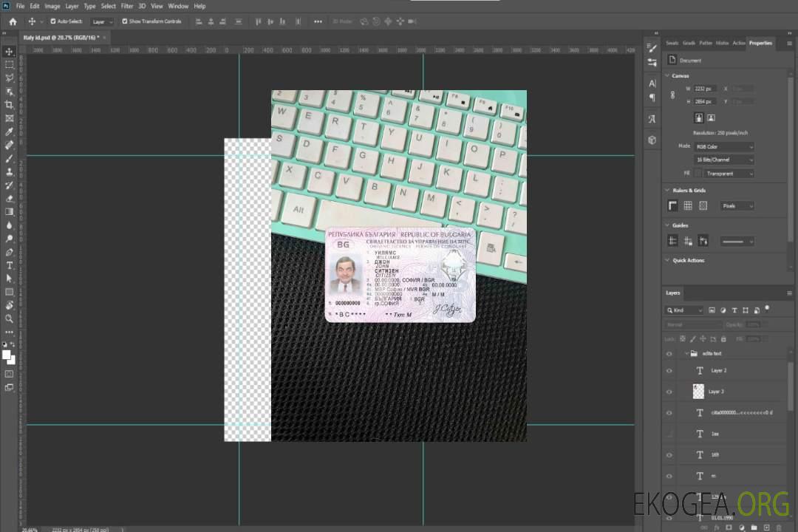
Task: Click the Home icon in options bar
Action: click(x=13, y=21)
